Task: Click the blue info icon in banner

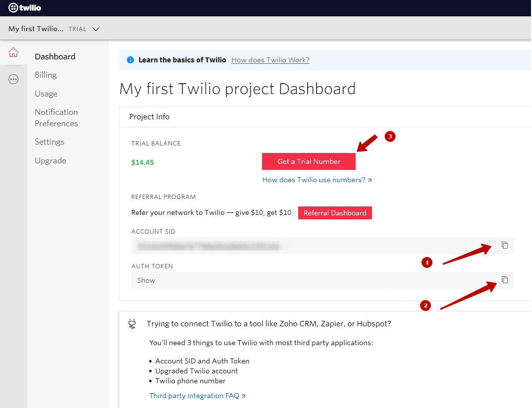Action: [130, 60]
